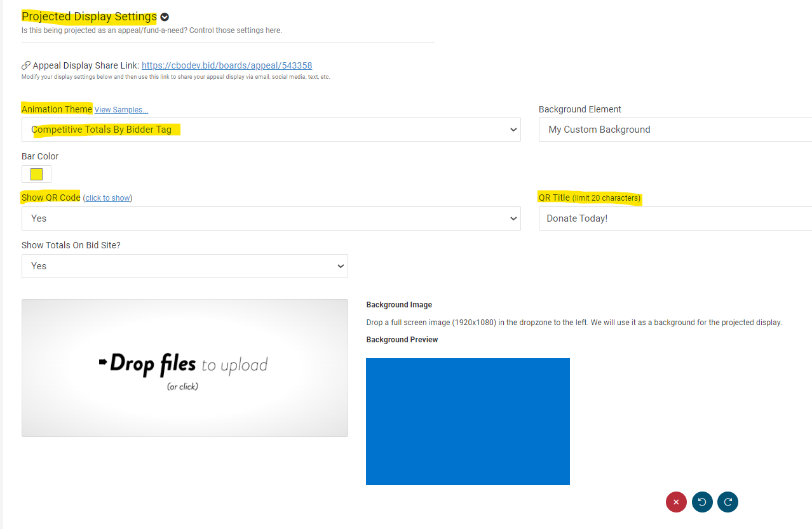Expand the Show Totals On Bid Site dropdown

coord(185,266)
